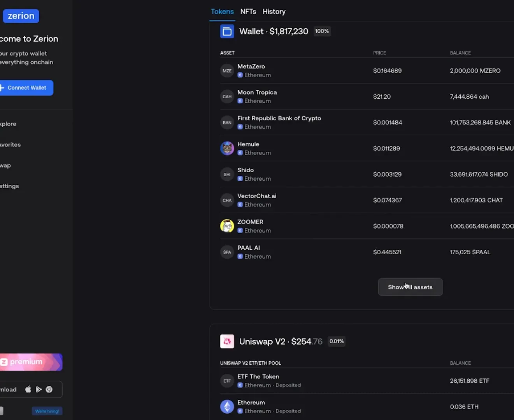Click the Zerion premium banner
This screenshot has height=420, width=514.
(x=31, y=362)
